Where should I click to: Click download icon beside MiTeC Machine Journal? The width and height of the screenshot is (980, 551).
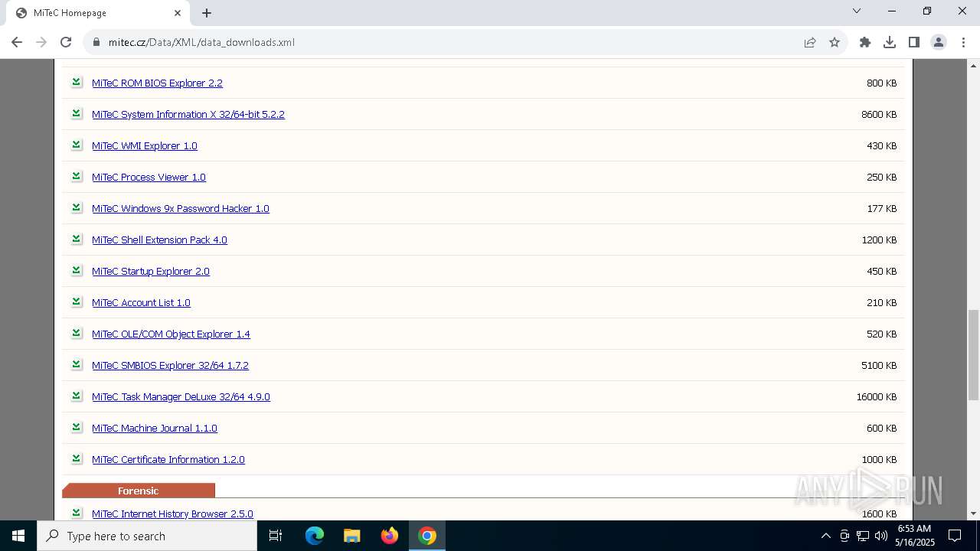pyautogui.click(x=77, y=427)
